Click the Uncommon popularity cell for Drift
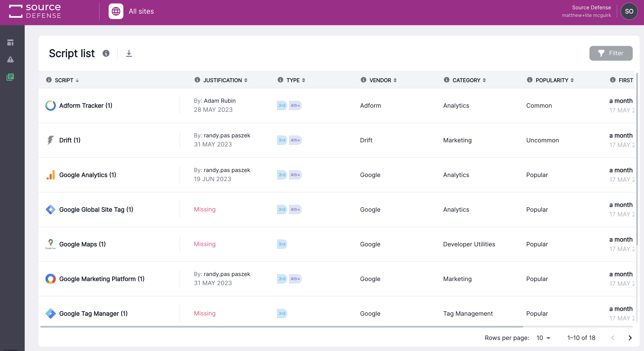The width and height of the screenshot is (644, 351). coord(542,140)
